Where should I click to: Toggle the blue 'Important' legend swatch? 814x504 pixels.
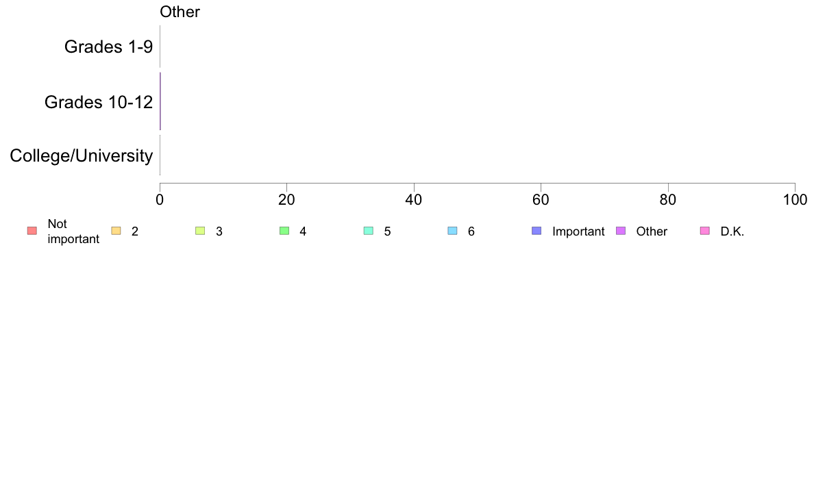pyautogui.click(x=536, y=231)
